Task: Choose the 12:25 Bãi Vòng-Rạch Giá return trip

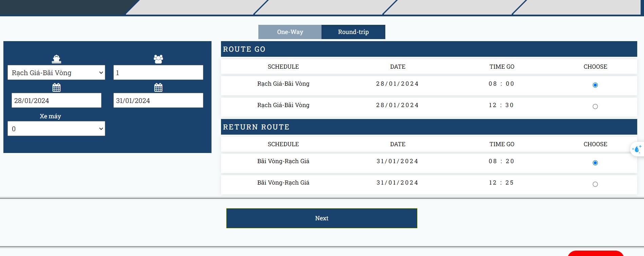Action: click(595, 184)
